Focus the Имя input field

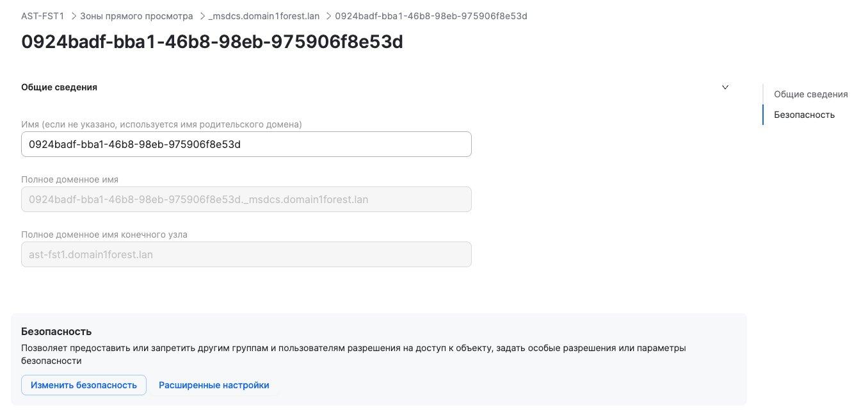coord(246,144)
